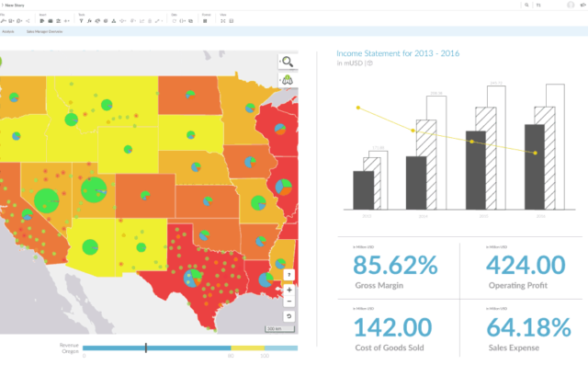Open the dropdown arrow after the expand arrows tool

point(162,21)
